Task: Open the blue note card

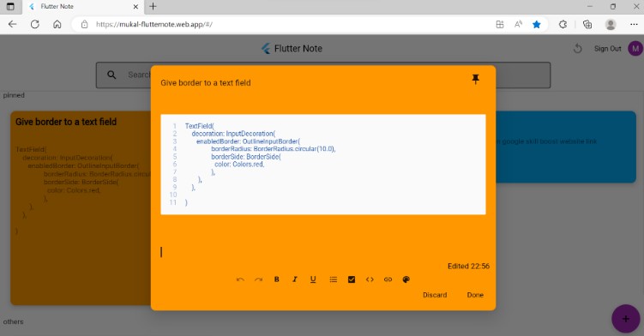Action: (x=566, y=147)
